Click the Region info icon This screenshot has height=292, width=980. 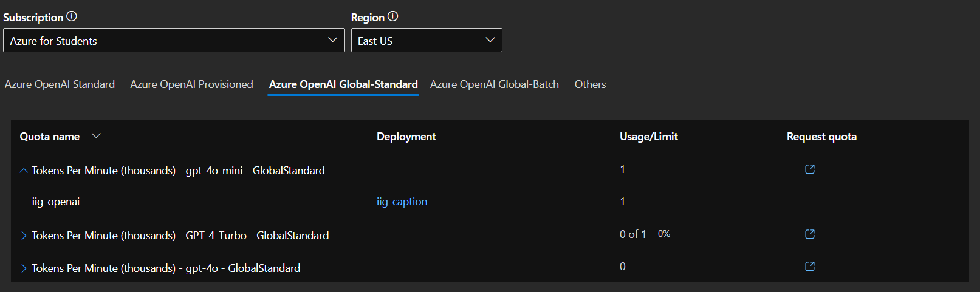click(393, 16)
